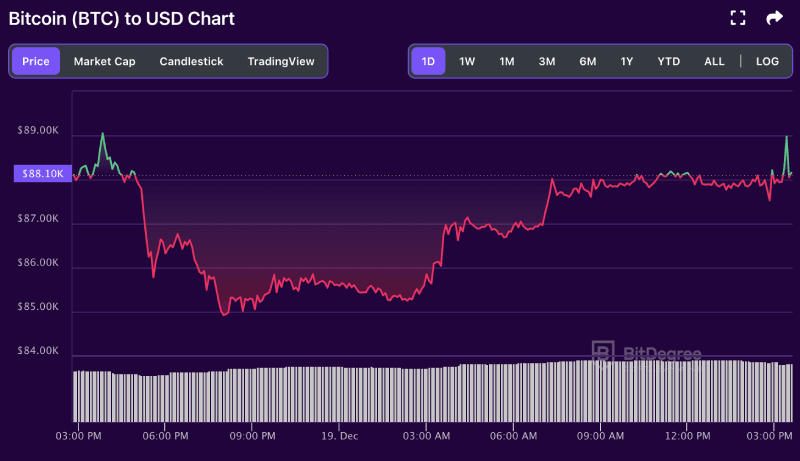Switch to the Candlestick view
The height and width of the screenshot is (461, 800).
(191, 61)
